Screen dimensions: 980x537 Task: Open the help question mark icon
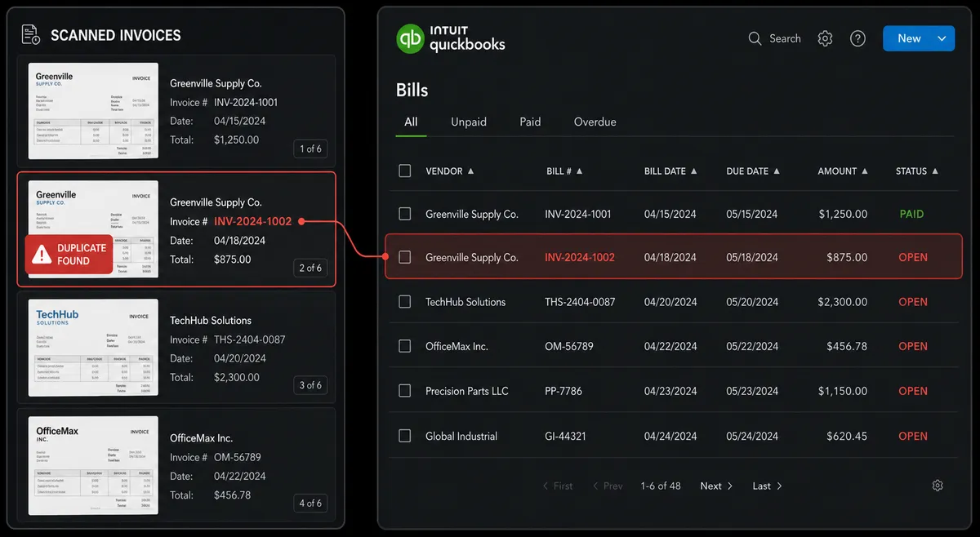coord(857,38)
